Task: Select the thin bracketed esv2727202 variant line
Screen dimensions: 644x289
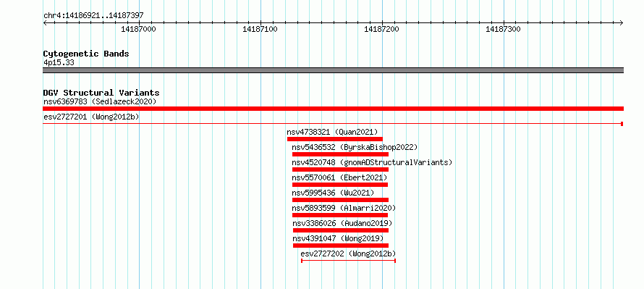Action: 348,261
